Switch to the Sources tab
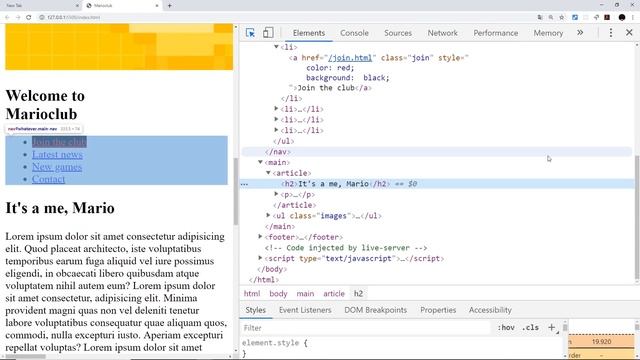This screenshot has height=360, width=640. pos(398,33)
